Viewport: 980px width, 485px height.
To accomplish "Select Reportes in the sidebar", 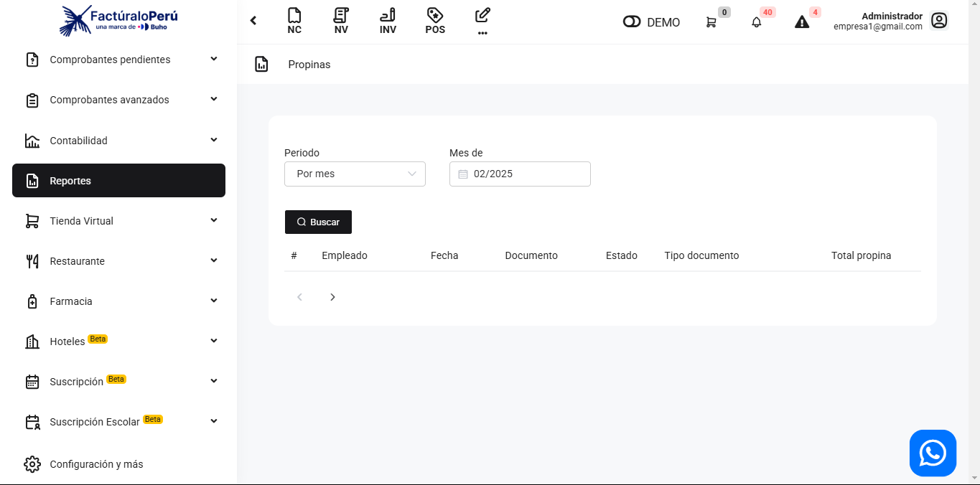I will point(118,181).
